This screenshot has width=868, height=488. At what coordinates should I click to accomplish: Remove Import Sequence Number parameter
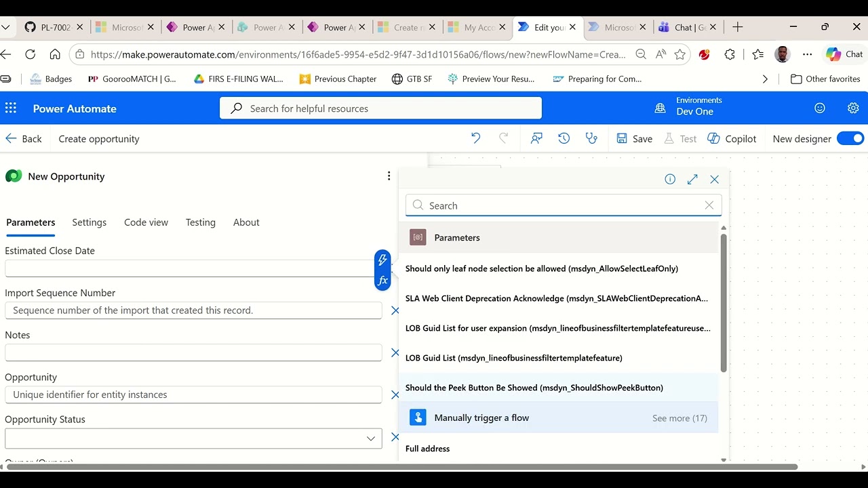[395, 310]
